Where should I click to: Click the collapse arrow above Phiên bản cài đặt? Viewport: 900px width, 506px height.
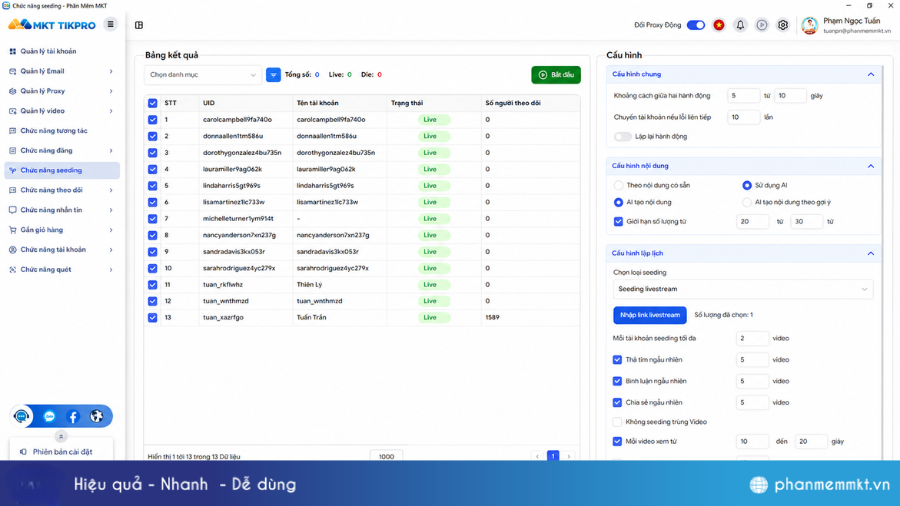[x=61, y=437]
